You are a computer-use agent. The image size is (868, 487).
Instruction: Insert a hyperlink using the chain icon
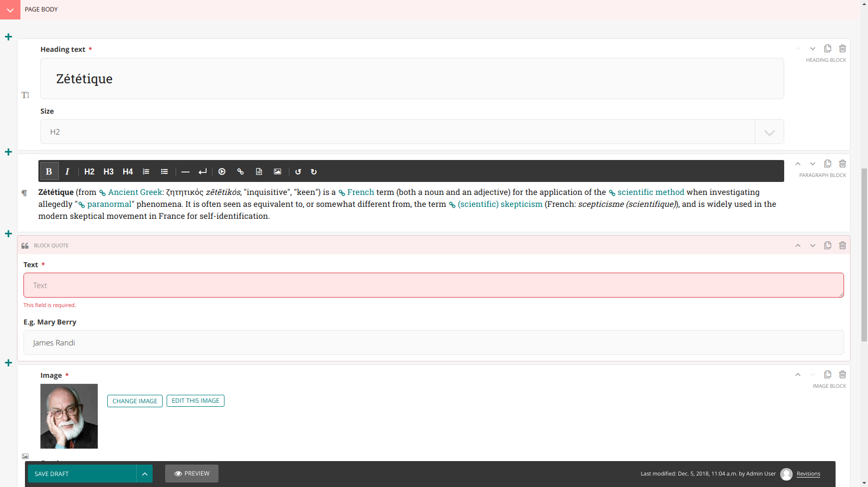click(241, 171)
